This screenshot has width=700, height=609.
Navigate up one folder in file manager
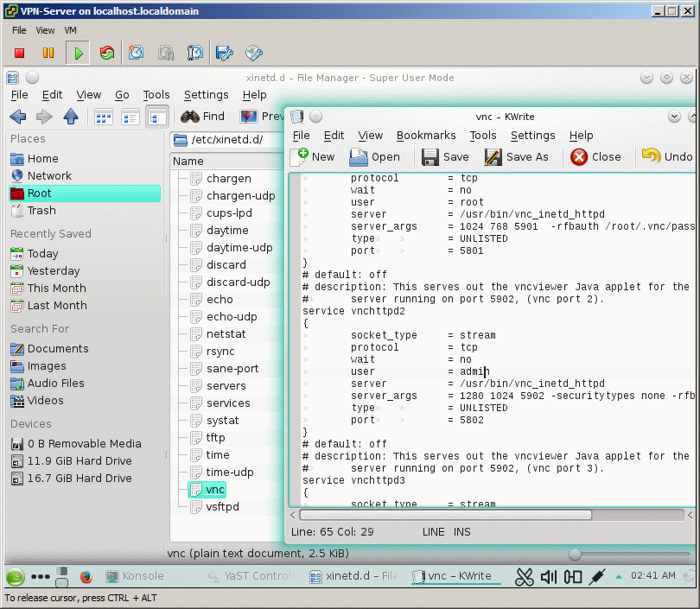tap(71, 117)
